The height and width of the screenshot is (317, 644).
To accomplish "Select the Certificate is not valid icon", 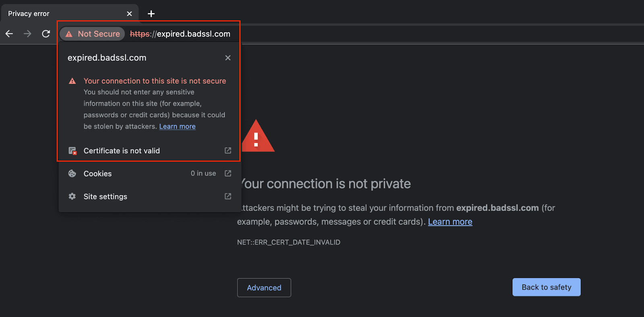I will pos(72,151).
